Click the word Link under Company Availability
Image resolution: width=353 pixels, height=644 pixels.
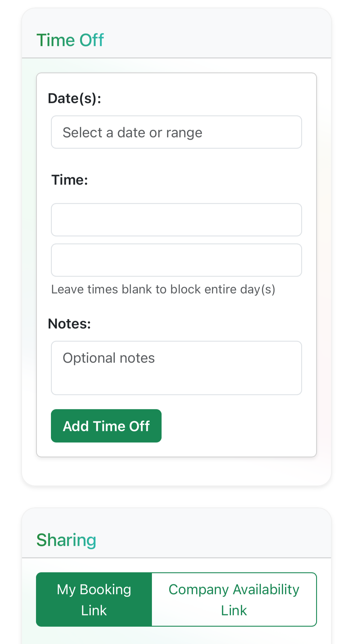pos(234,610)
